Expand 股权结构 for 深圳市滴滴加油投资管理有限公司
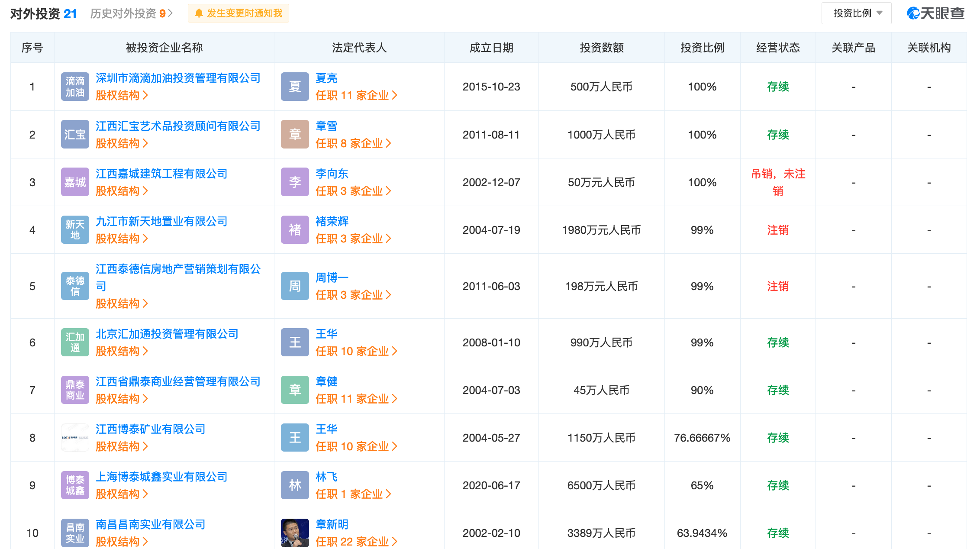 click(122, 95)
